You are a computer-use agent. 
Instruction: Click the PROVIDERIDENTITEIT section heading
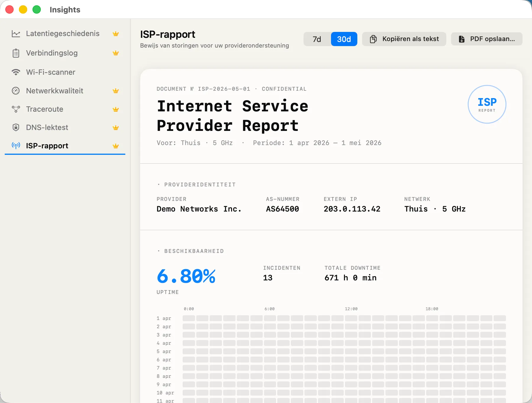click(x=200, y=185)
